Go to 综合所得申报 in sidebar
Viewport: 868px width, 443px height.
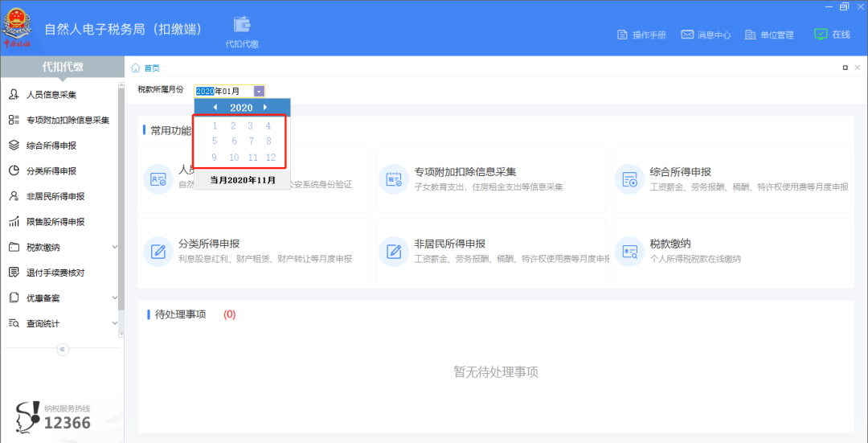point(51,146)
